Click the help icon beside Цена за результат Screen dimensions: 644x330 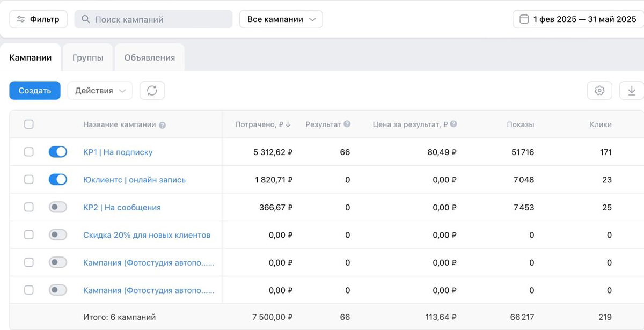point(452,124)
